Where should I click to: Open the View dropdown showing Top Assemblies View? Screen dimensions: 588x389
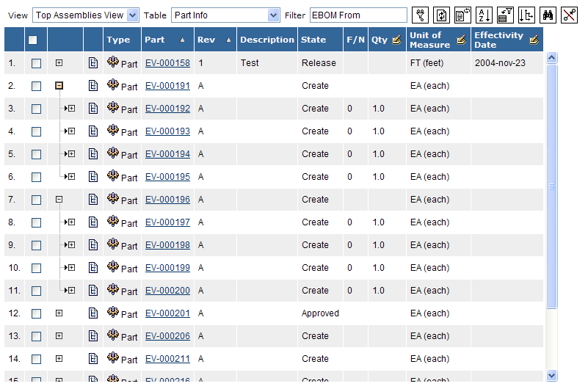click(x=85, y=15)
